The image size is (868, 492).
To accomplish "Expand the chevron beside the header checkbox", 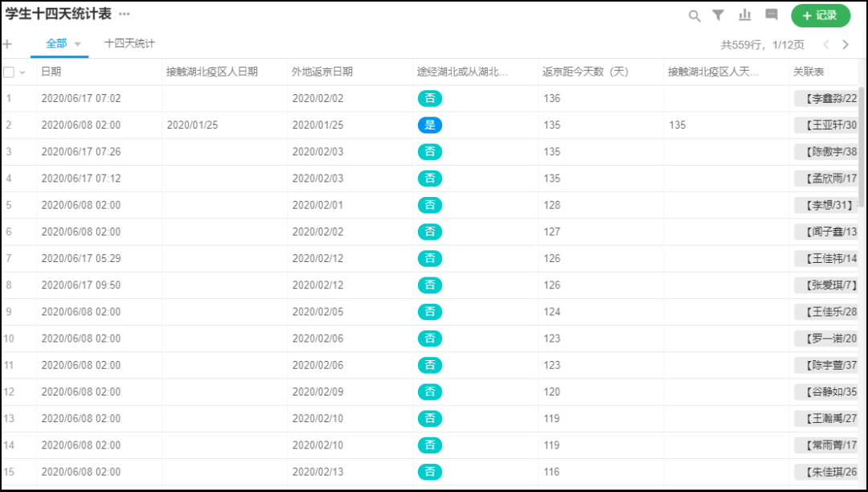I will point(23,72).
